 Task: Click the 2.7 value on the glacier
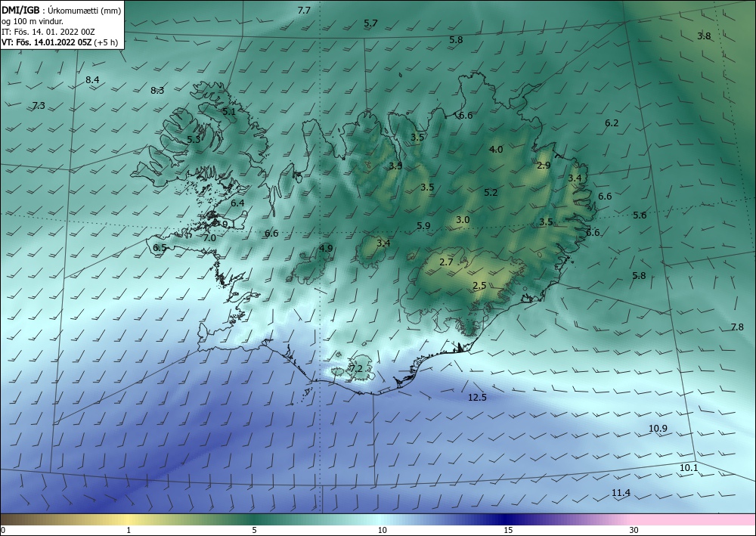[447, 262]
